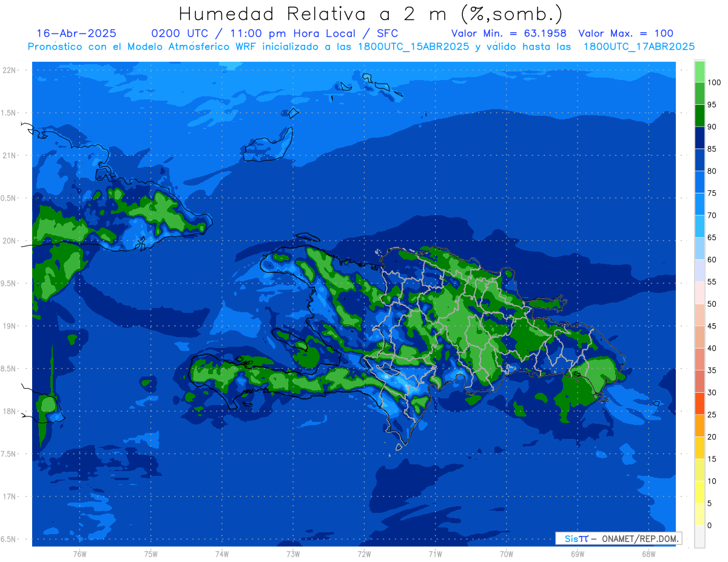Pick the blue swatch between 75 and 80
This screenshot has height=562, width=728.
[x=699, y=182]
